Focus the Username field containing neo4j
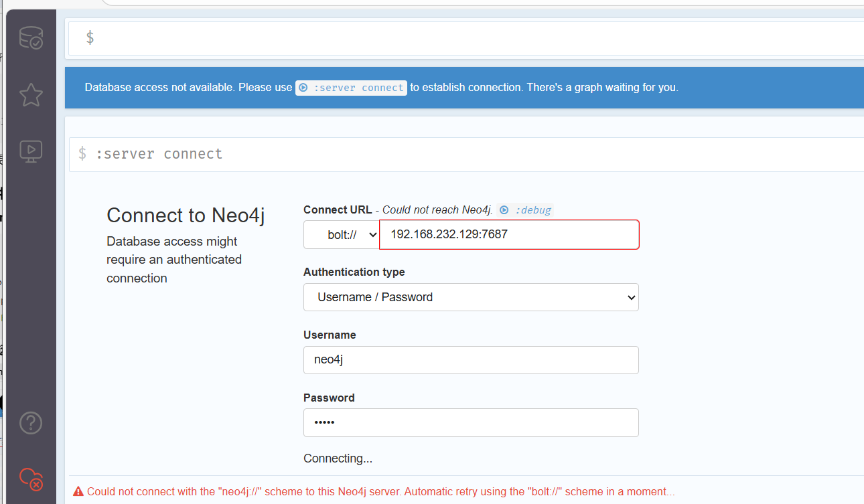The image size is (864, 504). 471,360
